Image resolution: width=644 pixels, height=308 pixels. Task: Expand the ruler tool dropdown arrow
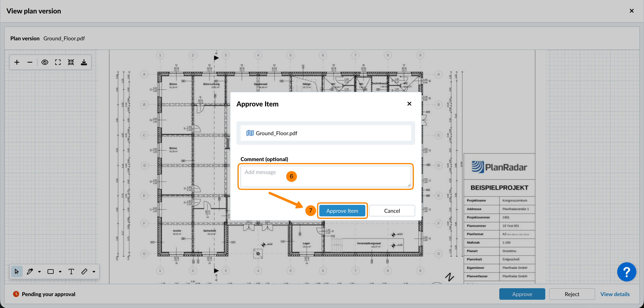(94, 272)
